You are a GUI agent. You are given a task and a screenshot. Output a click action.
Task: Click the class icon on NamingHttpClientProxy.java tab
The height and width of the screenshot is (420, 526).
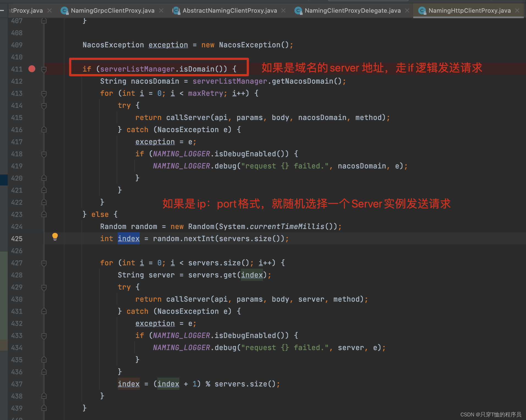click(x=422, y=11)
